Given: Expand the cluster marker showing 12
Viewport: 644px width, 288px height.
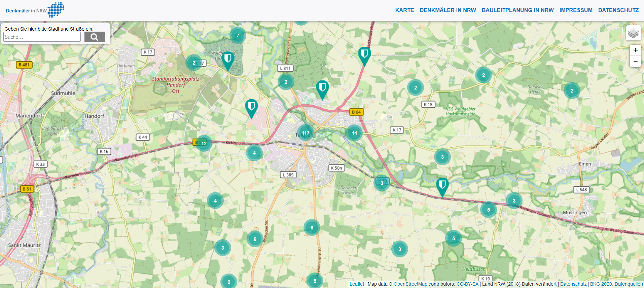Looking at the screenshot, I should (204, 144).
